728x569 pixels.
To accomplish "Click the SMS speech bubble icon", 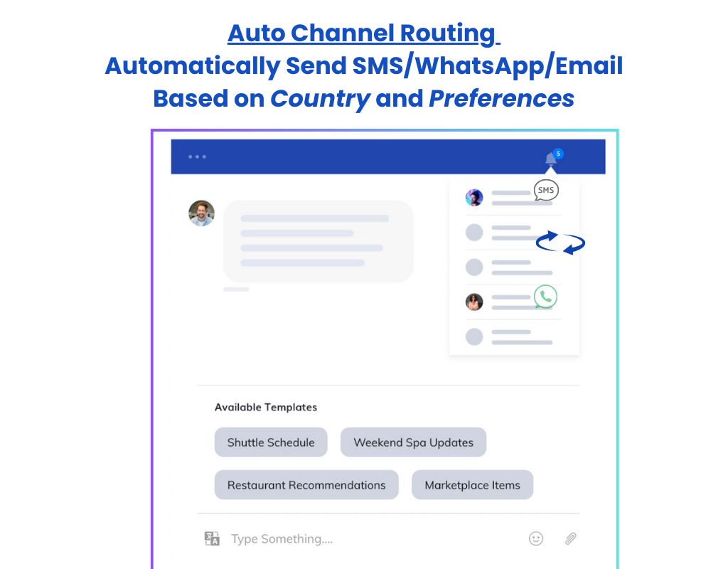I will pyautogui.click(x=546, y=190).
